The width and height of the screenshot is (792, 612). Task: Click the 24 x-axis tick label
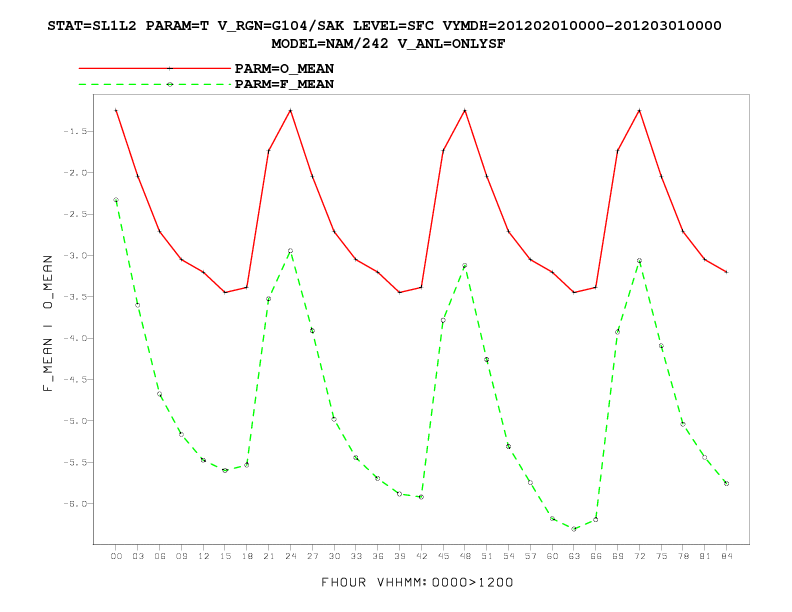pos(290,556)
